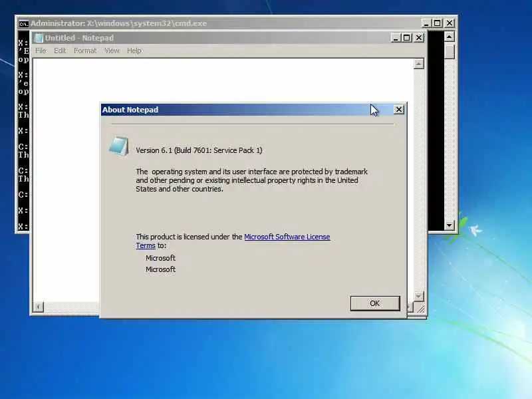Click Notepad horizontal scrollbar left arrow
Viewport: 532px width, 399px height.
tap(39, 307)
